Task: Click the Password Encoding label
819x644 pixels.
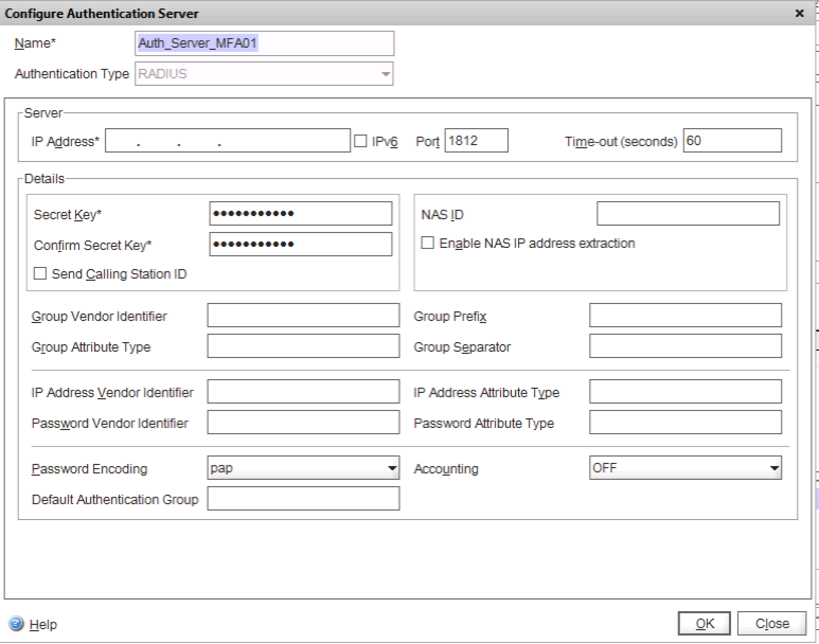Action: click(90, 469)
